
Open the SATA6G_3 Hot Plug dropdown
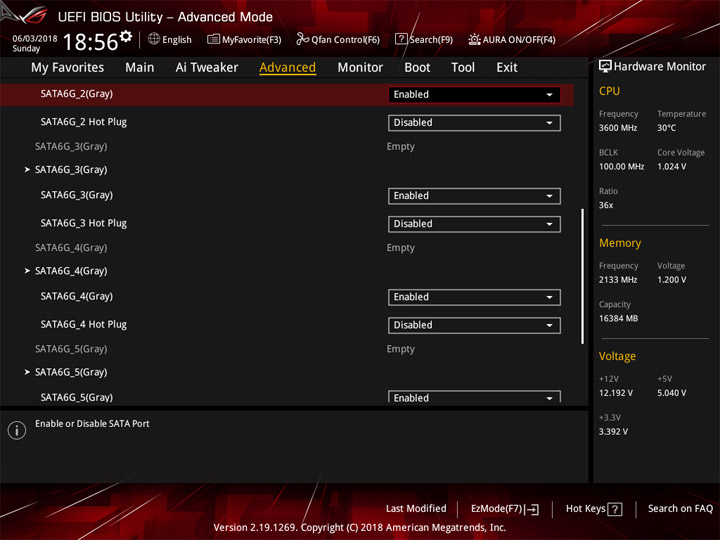point(474,224)
